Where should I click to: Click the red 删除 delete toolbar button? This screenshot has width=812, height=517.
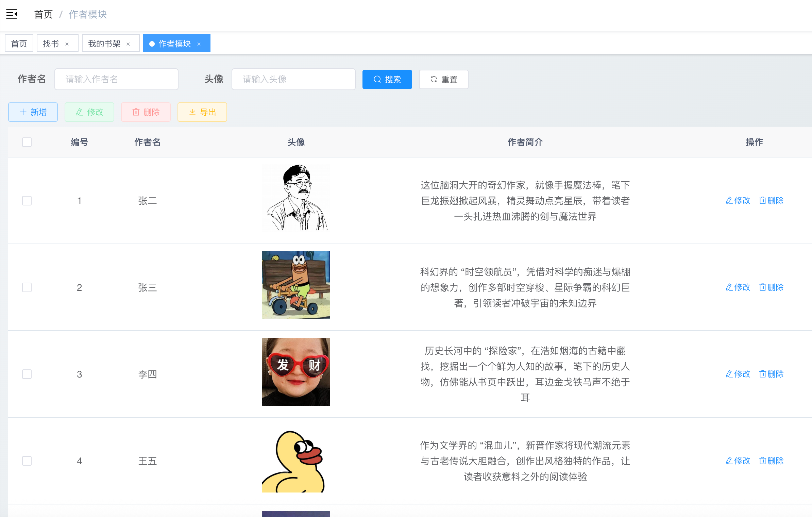point(146,112)
